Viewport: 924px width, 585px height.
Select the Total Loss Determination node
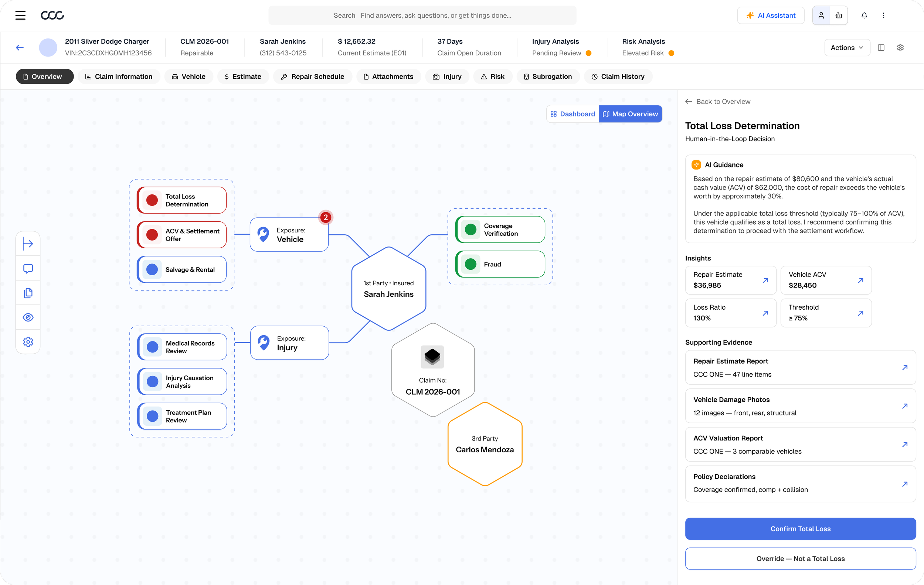point(181,200)
